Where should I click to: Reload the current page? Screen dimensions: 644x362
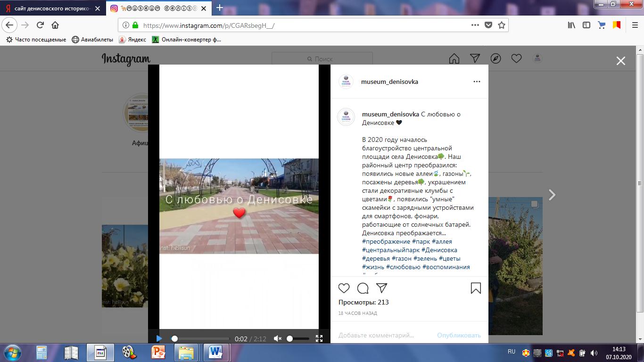tap(40, 25)
